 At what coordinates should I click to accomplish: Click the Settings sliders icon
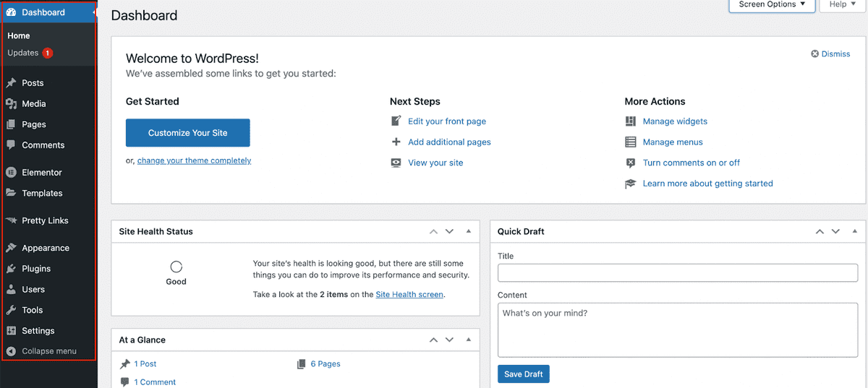click(11, 331)
